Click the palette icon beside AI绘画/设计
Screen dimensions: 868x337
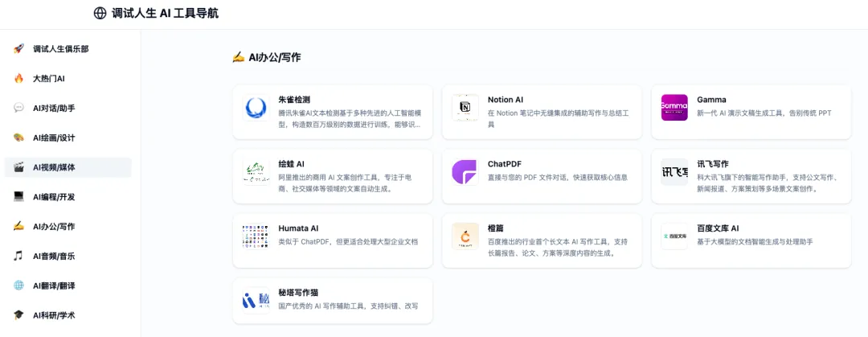pos(18,138)
